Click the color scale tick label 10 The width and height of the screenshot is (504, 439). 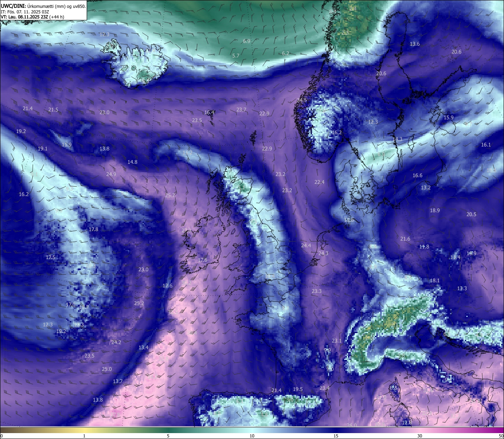[252, 436]
